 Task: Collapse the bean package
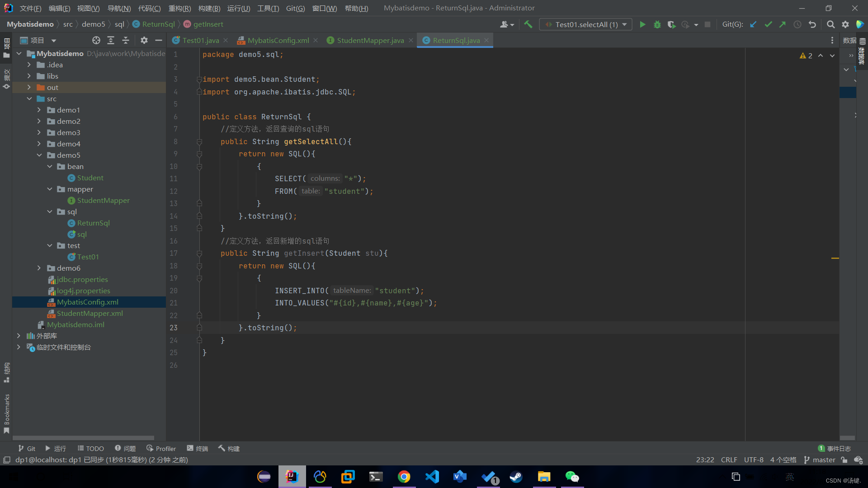[50, 166]
